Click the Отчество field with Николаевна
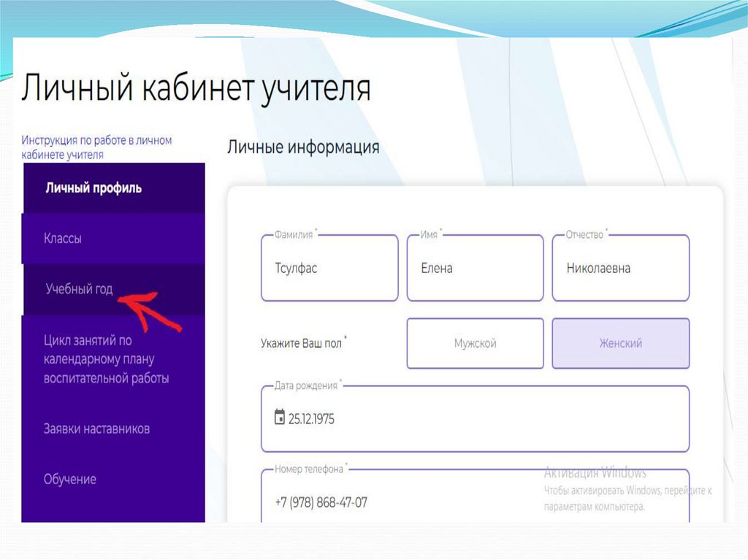 (x=621, y=268)
